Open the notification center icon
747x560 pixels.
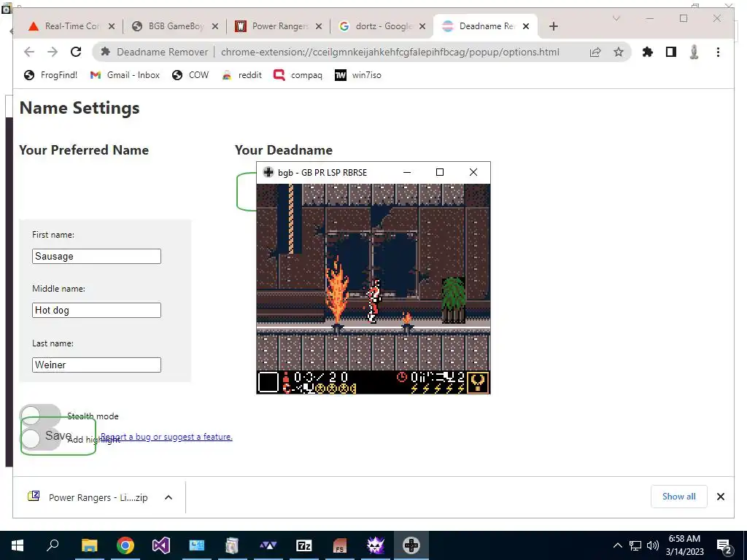click(x=724, y=545)
